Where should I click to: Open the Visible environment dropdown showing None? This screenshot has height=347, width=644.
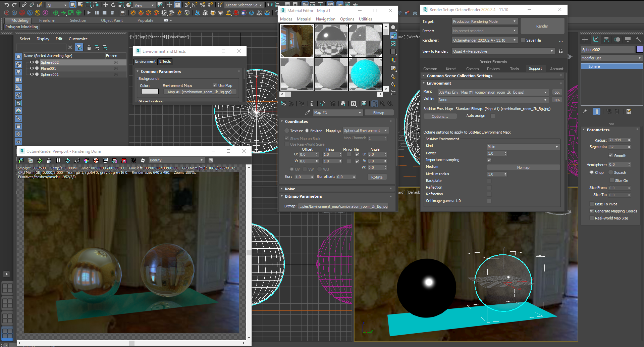click(x=493, y=100)
